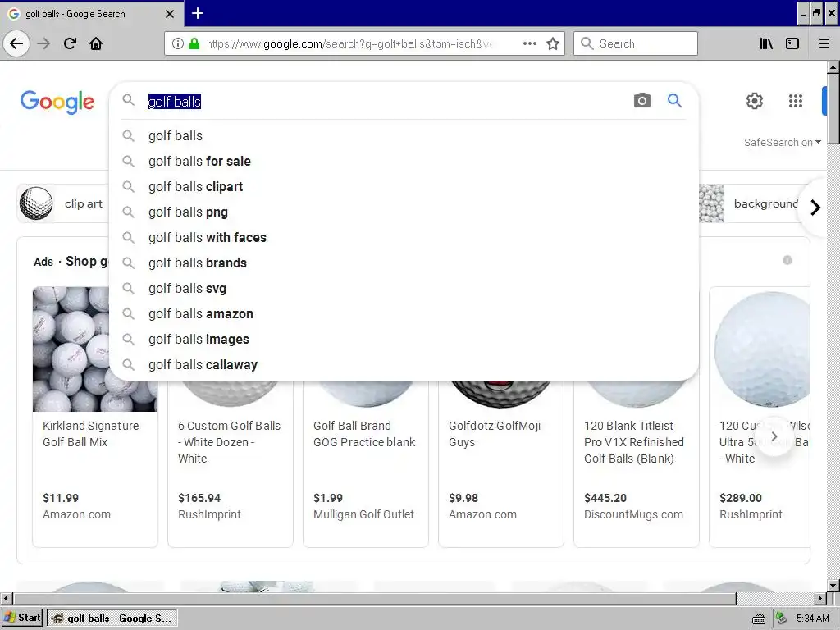840x630 pixels.
Task: Select the golf balls tab
Action: (91, 13)
